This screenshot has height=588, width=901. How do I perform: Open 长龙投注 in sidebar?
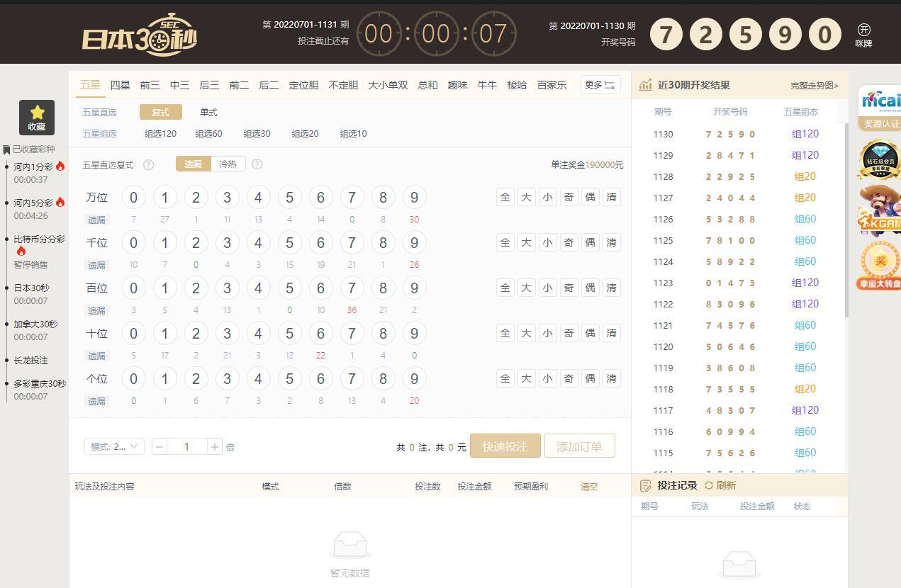click(30, 360)
